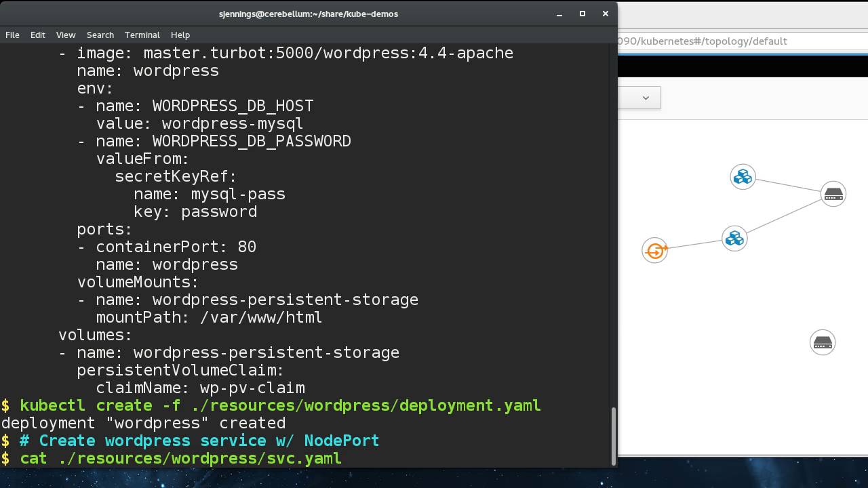
Task: Click 'persistentVolumeClaim:' line
Action: coord(180,370)
